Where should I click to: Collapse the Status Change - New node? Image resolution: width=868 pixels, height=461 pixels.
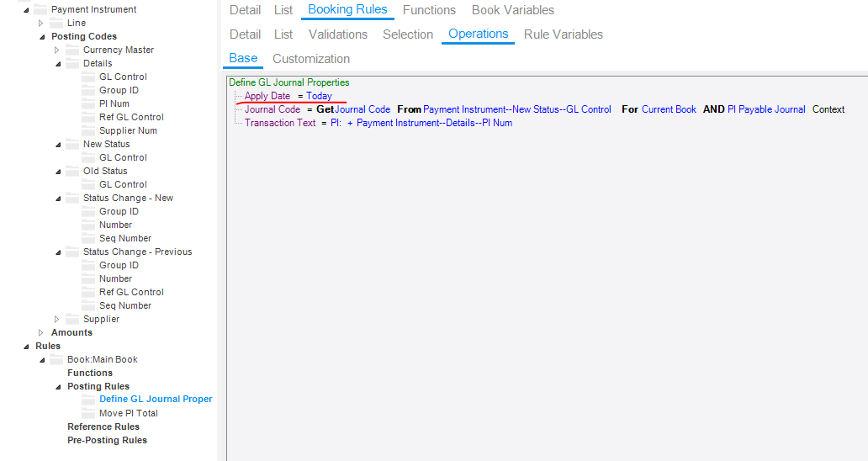coord(58,199)
